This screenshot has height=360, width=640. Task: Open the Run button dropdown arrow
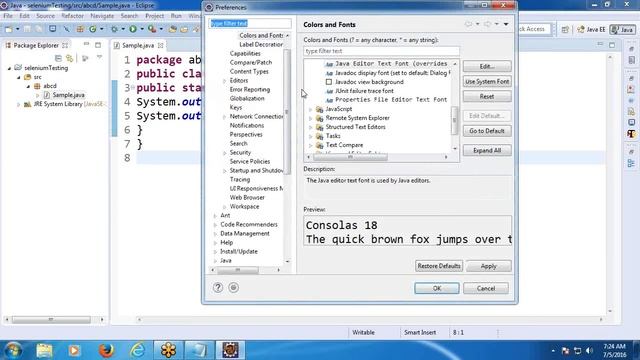[x=142, y=29]
